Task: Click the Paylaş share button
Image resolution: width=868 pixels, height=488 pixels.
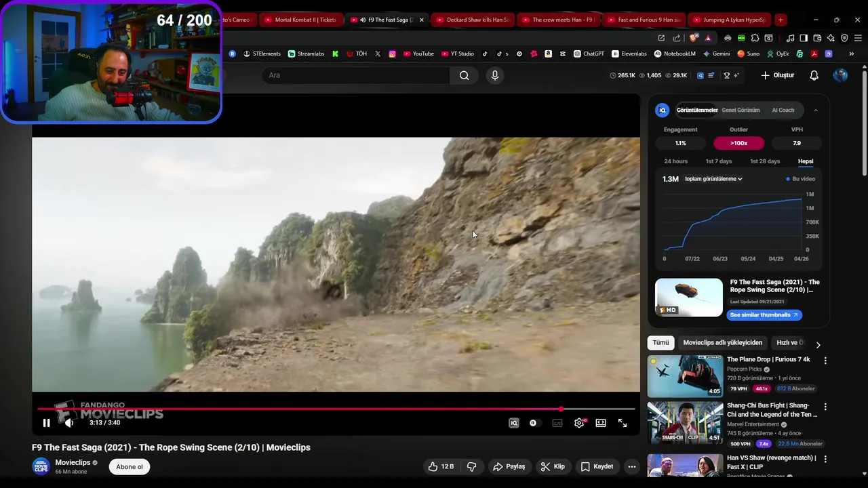Action: pos(509,466)
